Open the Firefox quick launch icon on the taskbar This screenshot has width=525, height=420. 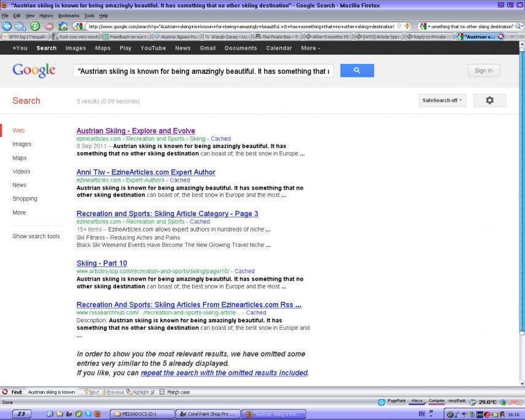click(x=98, y=414)
